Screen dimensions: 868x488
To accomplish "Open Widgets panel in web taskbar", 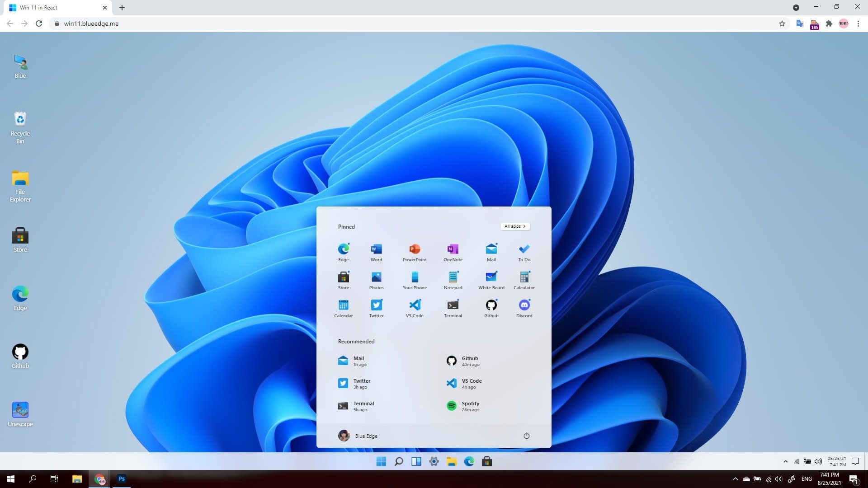I will pyautogui.click(x=416, y=461).
